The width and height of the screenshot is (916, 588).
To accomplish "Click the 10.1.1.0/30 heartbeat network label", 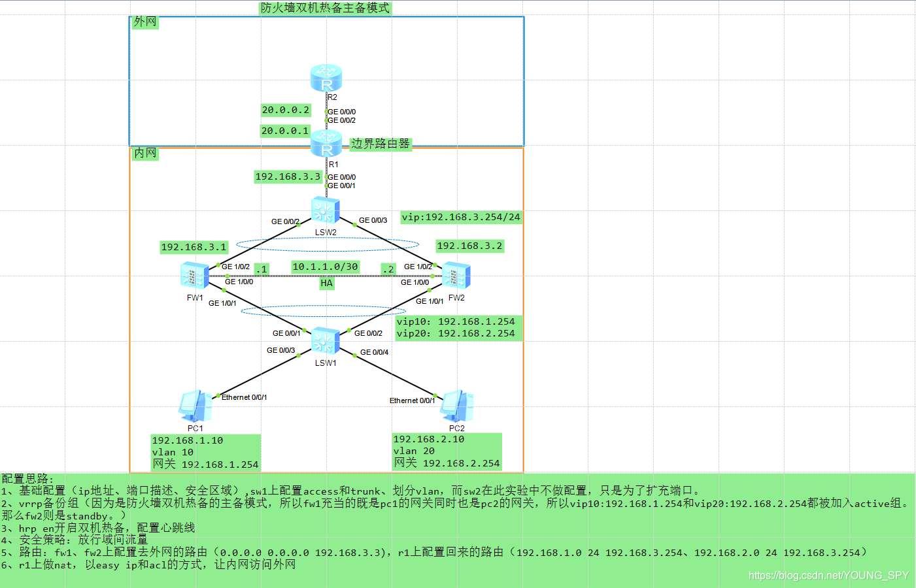I will 325,267.
